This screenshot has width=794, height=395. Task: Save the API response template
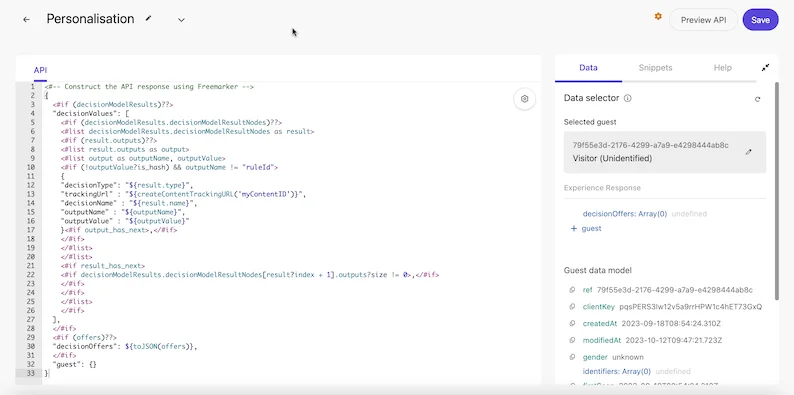pos(760,20)
